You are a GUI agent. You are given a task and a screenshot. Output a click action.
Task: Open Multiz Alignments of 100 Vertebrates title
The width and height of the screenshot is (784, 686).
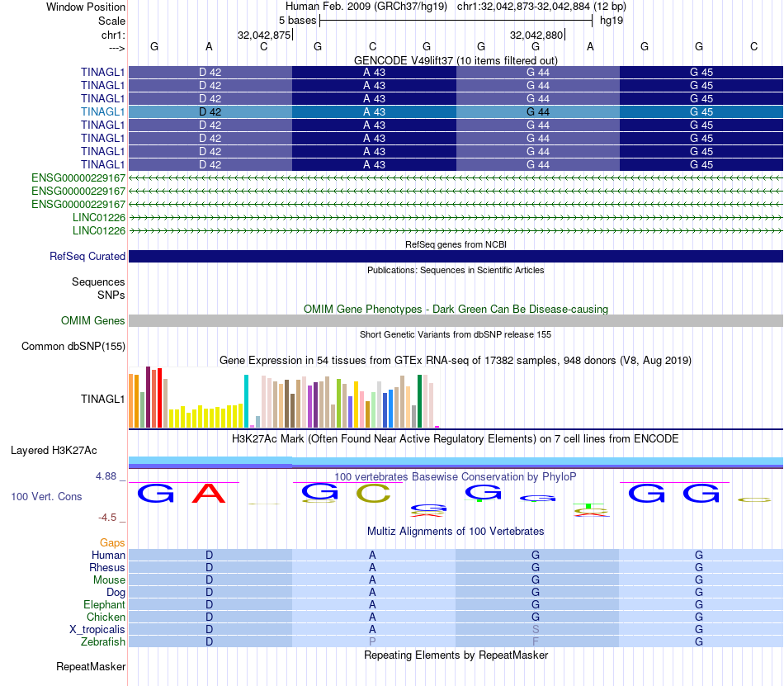pyautogui.click(x=456, y=532)
